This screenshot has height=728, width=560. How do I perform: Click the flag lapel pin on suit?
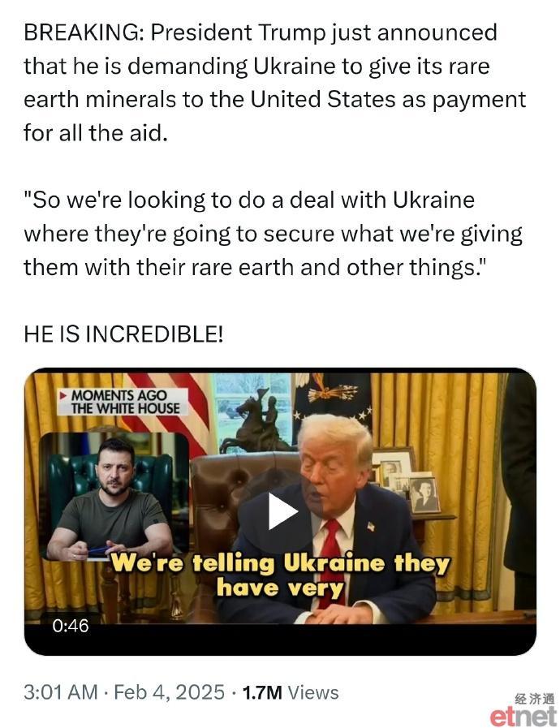pos(371,527)
